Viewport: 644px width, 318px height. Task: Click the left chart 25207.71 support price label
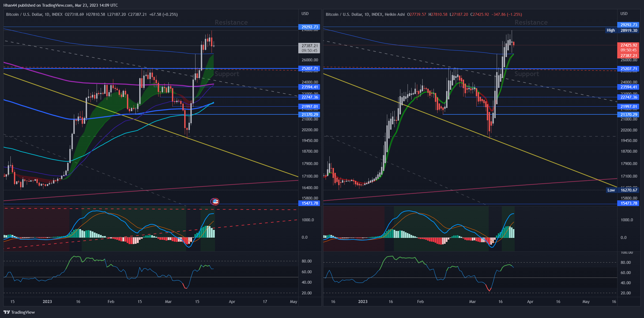[x=310, y=68]
